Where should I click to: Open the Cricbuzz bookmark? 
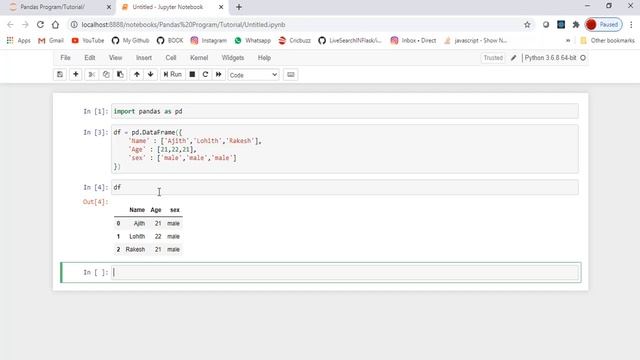[294, 40]
